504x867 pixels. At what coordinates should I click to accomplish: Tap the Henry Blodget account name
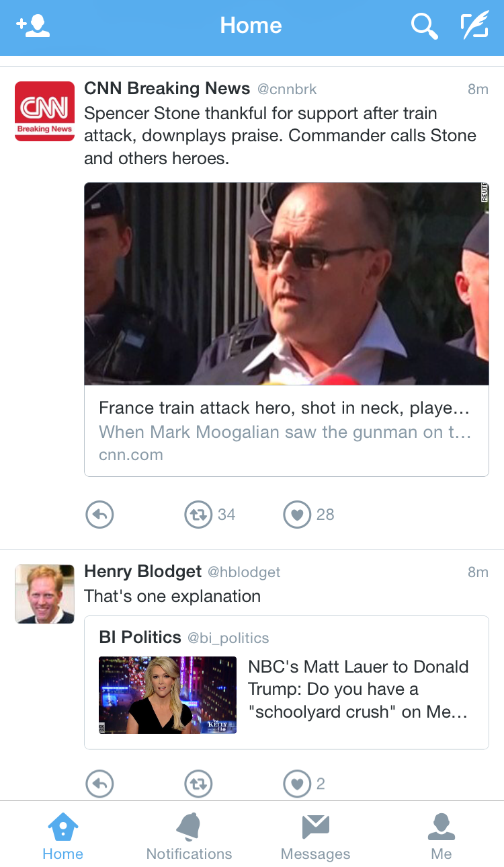pyautogui.click(x=142, y=572)
